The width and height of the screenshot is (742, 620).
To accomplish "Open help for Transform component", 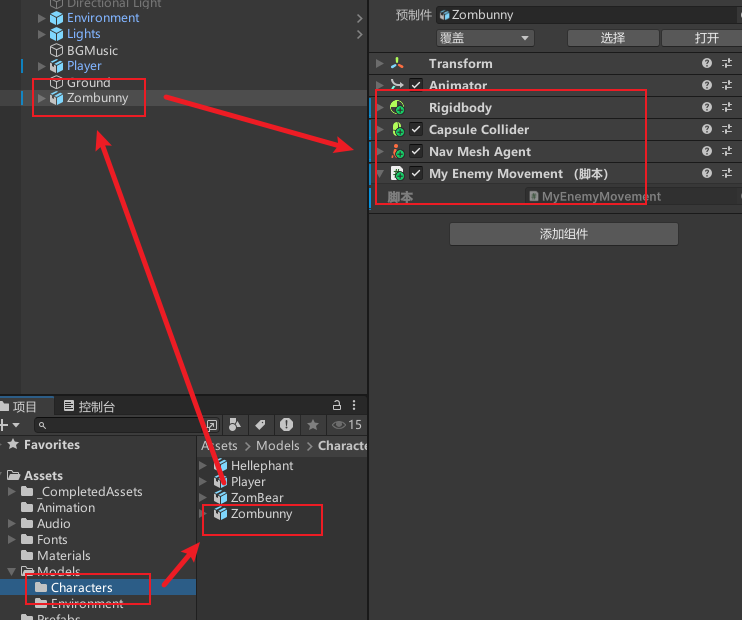I will point(707,63).
